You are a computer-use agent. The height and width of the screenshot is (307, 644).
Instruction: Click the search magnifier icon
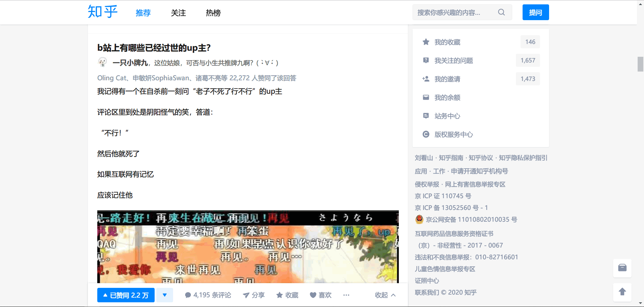[x=501, y=12]
